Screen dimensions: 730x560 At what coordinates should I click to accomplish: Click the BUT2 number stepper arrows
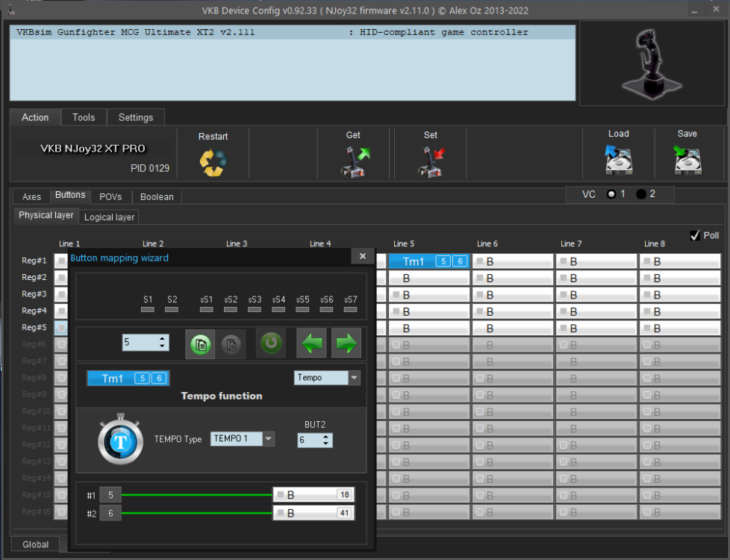(326, 441)
